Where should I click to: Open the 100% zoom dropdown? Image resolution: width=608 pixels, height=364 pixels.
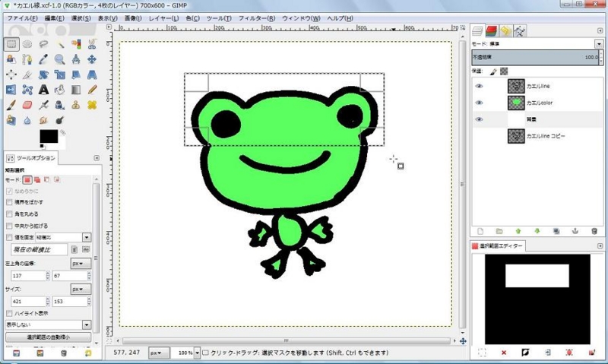[x=198, y=353]
